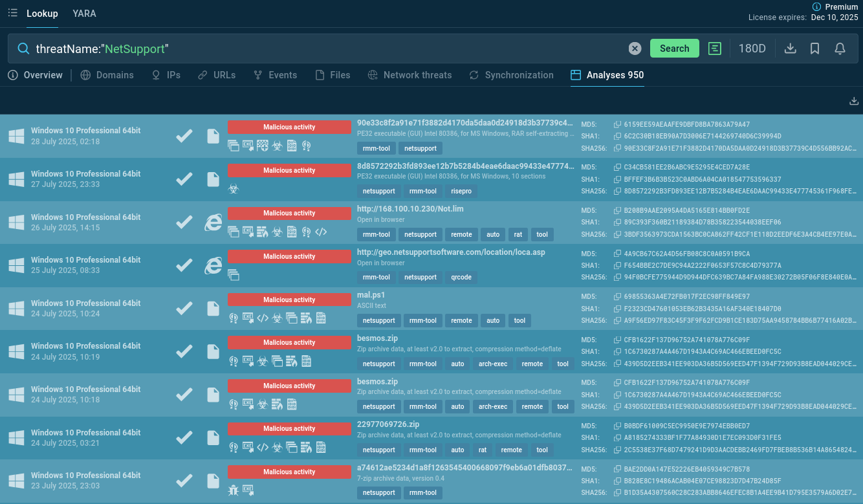This screenshot has height=504, width=863.
Task: Open the 180D time range selector
Action: point(752,49)
